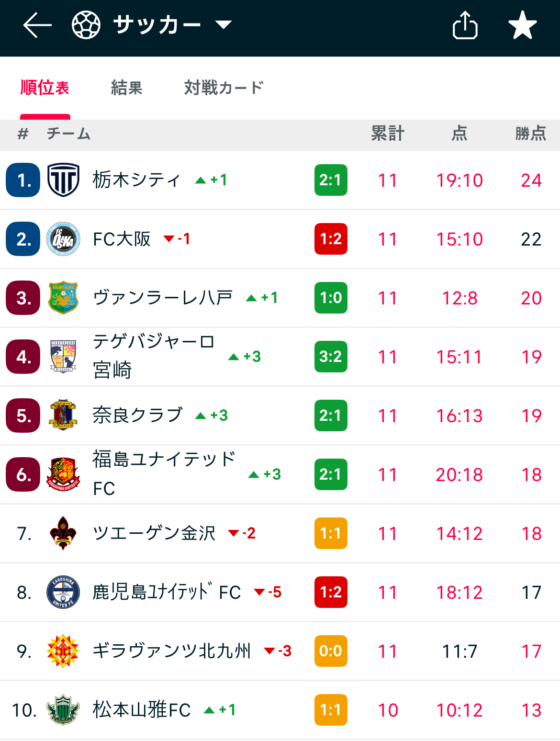The width and height of the screenshot is (560, 741).
Task: Open the share icon
Action: 465,25
